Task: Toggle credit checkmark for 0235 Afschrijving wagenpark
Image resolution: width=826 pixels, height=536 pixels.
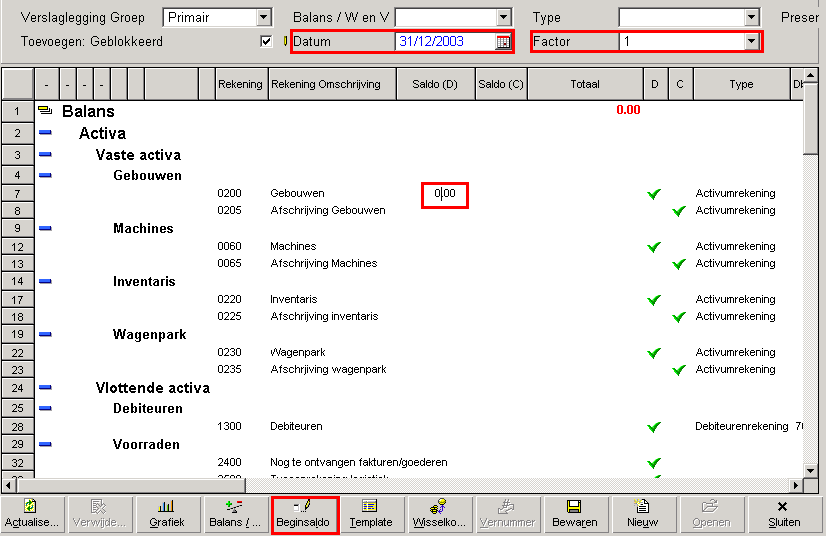Action: click(x=679, y=370)
